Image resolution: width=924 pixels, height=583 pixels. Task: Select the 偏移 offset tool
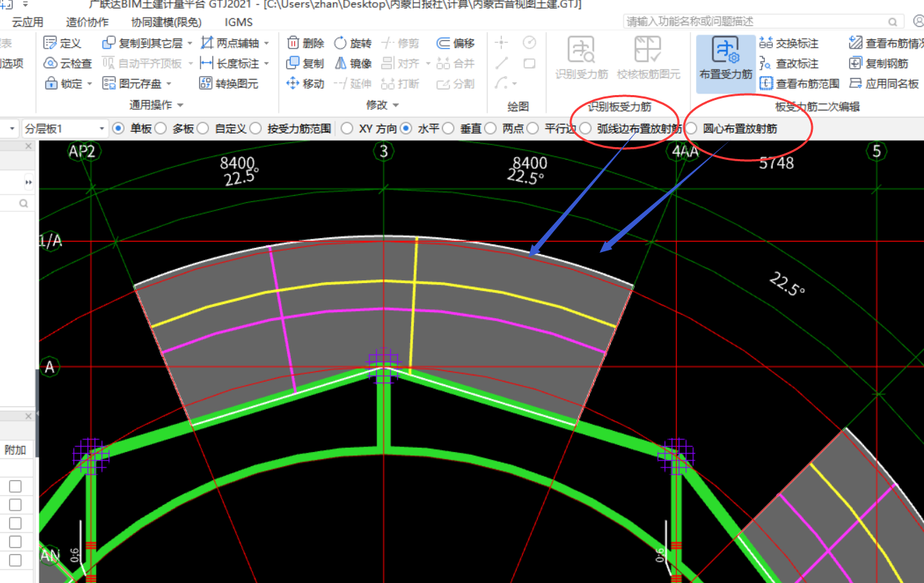[455, 44]
